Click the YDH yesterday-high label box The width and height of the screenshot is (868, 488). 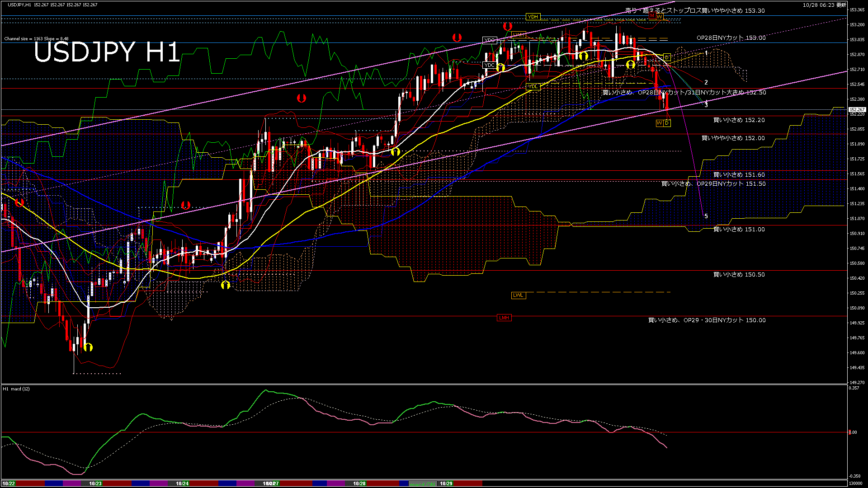[x=533, y=17]
